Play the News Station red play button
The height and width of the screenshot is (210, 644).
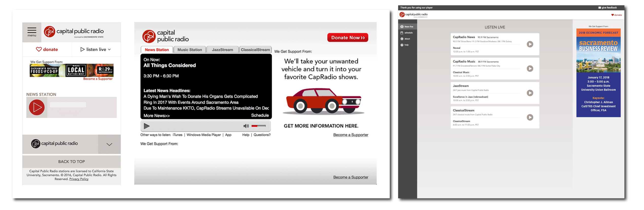[37, 107]
